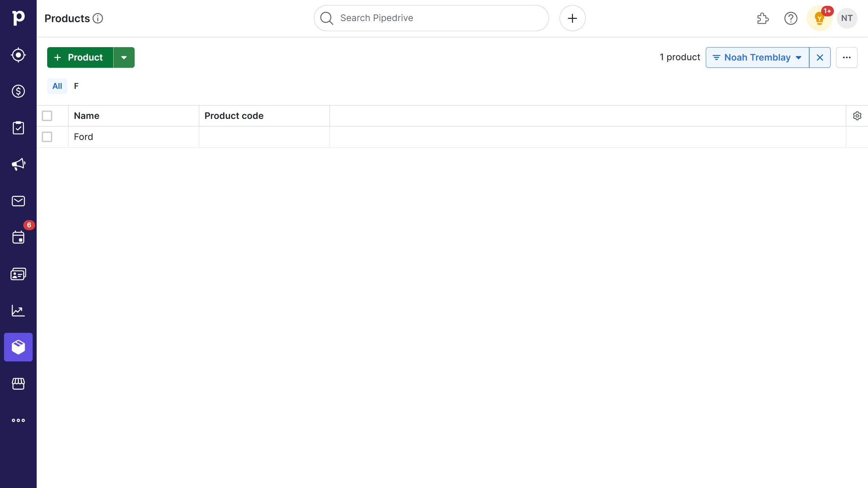
Task: Open Campaigns megaphone icon
Action: coord(18,164)
